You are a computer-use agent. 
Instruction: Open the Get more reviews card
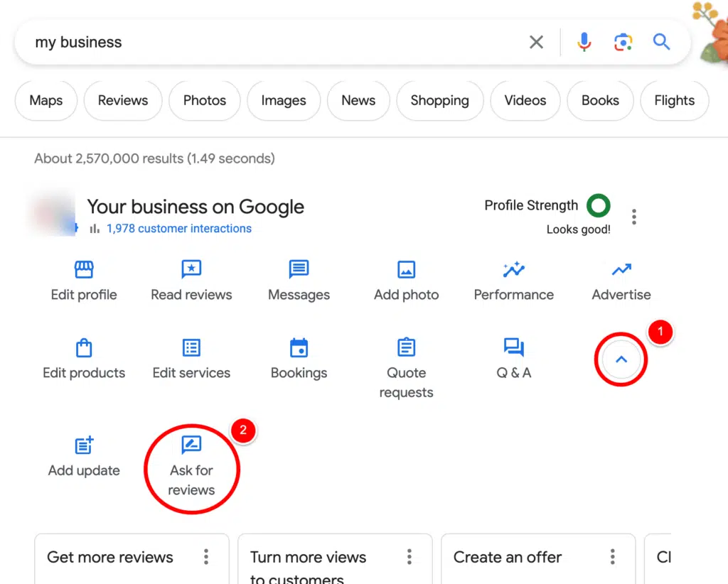(x=132, y=559)
